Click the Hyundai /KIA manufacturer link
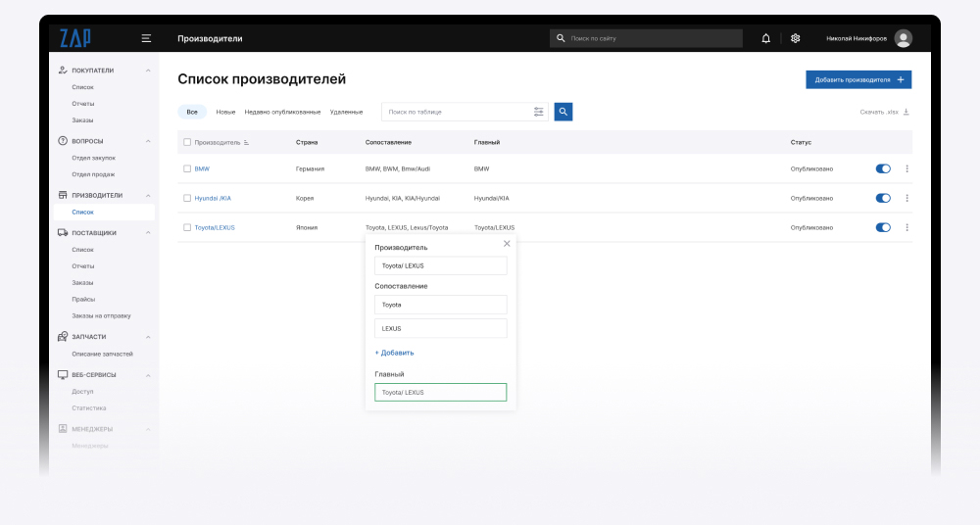Viewport: 980px width, 525px height. click(x=213, y=198)
